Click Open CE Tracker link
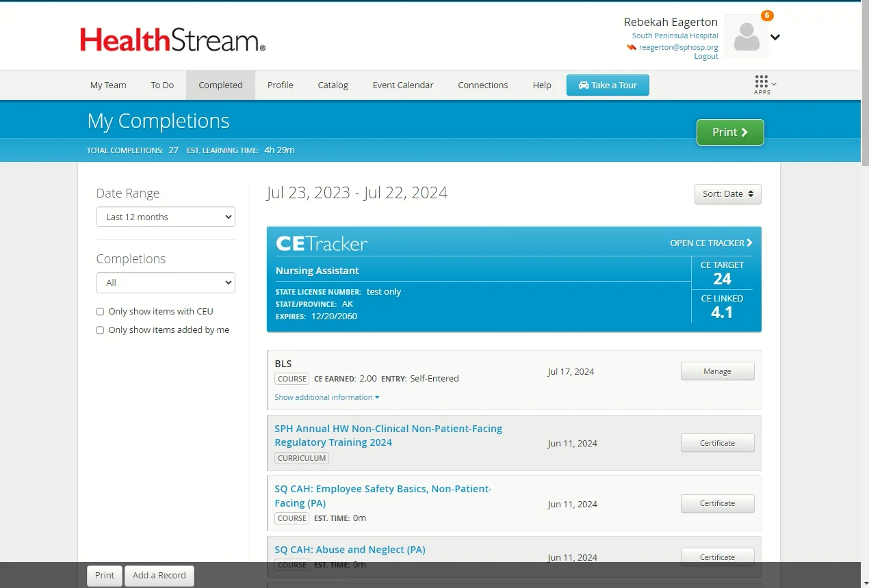869x588 pixels. (711, 243)
